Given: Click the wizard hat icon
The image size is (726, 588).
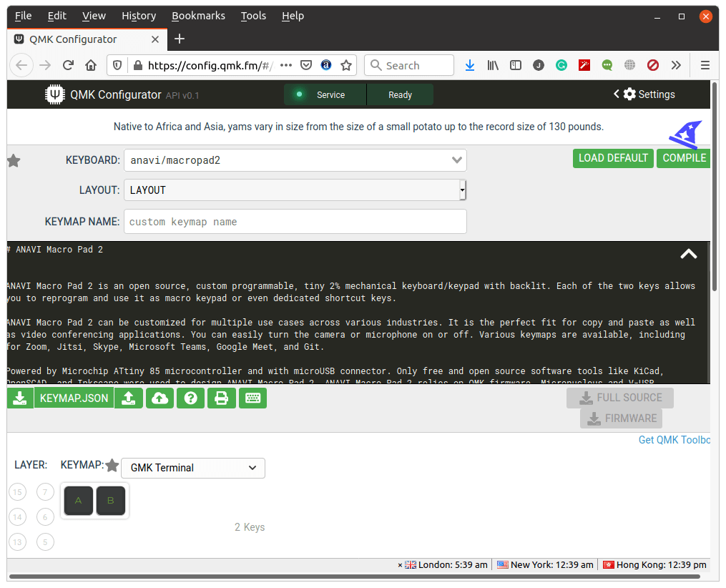Looking at the screenshot, I should coord(686,134).
